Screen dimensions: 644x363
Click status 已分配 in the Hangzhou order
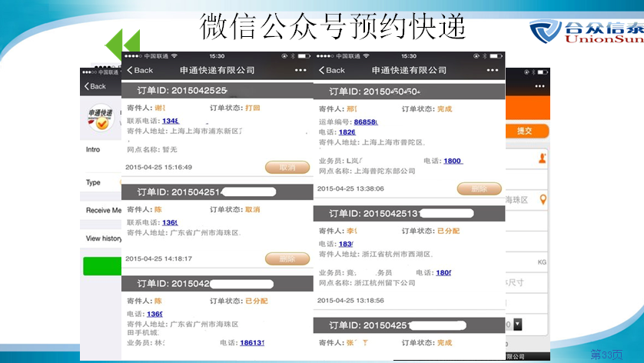[449, 231]
